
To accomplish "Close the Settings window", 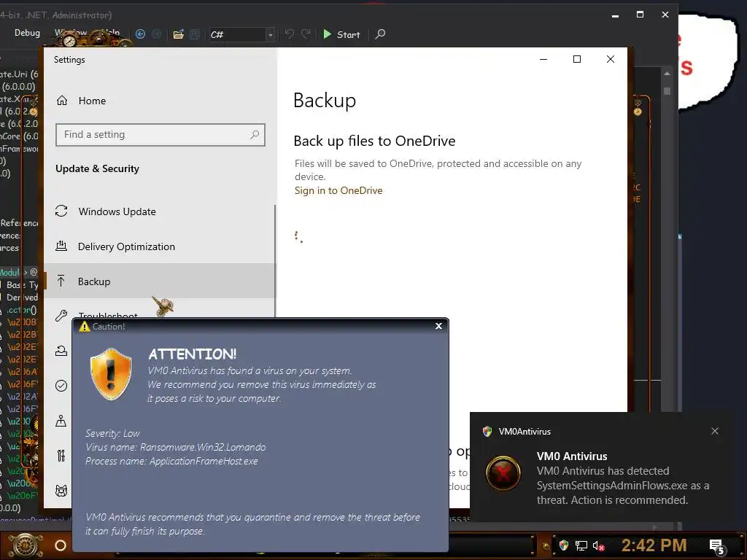I will 611,59.
